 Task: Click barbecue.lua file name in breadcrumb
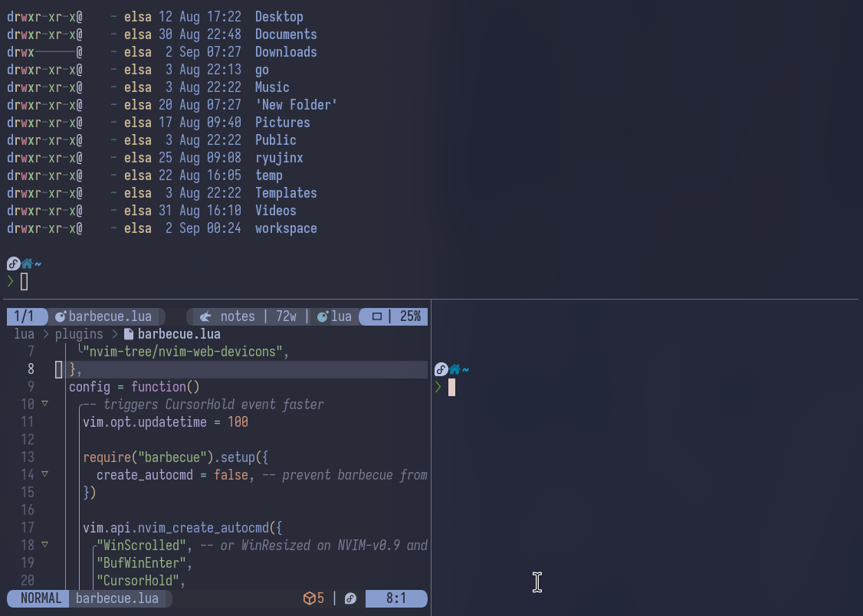179,334
